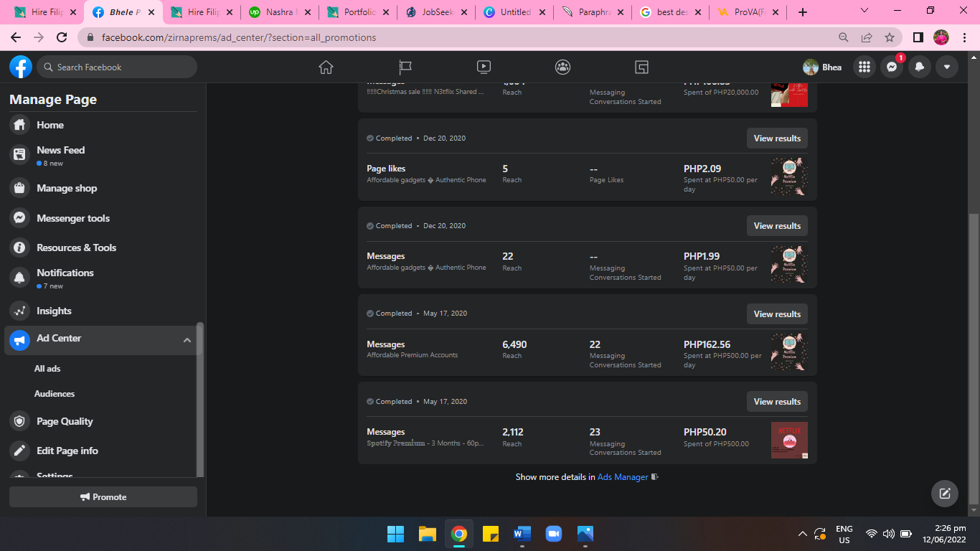Open the account dropdown arrow

946,67
